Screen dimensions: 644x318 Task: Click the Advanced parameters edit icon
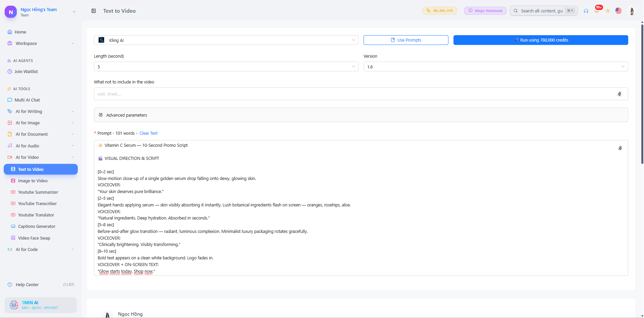(x=101, y=115)
